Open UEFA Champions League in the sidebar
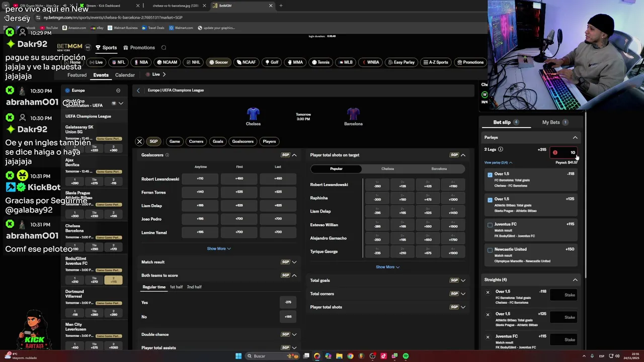The image size is (644, 362). click(88, 116)
